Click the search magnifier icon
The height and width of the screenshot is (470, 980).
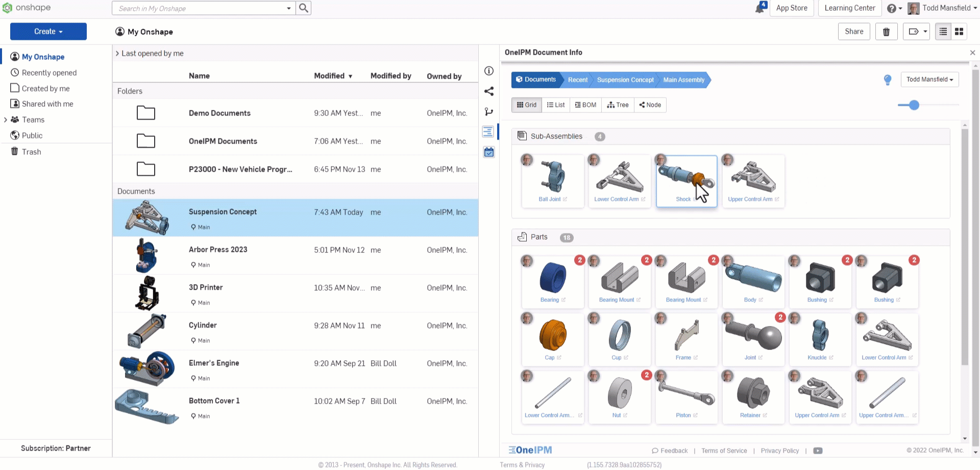[304, 8]
